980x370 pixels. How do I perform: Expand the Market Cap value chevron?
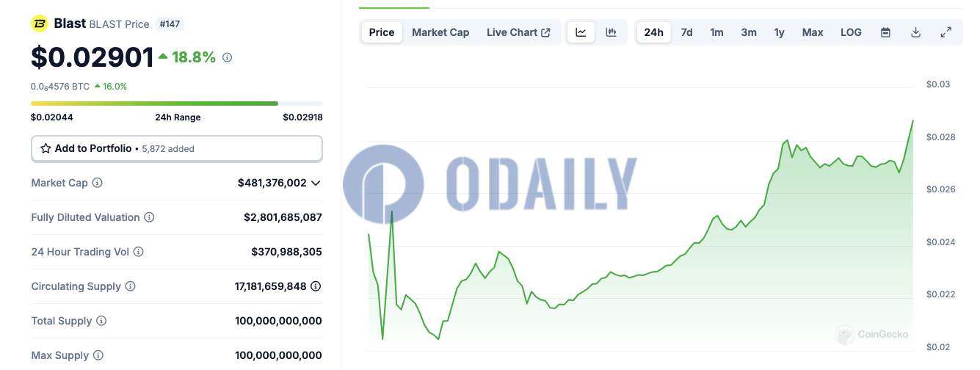[x=316, y=183]
